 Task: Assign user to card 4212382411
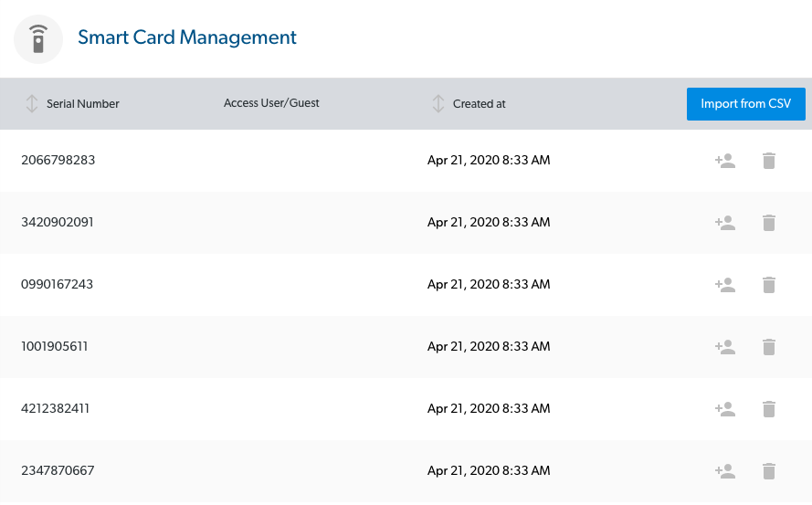725,409
